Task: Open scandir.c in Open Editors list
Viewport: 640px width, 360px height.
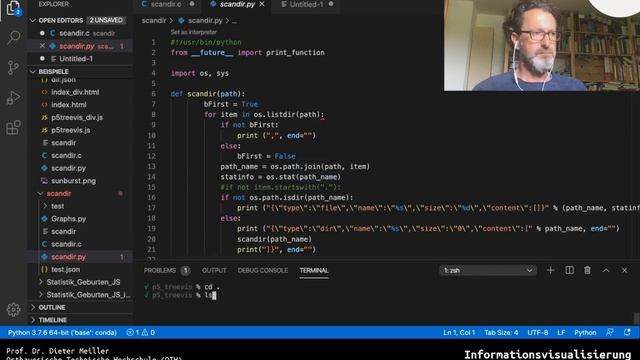Action: [80, 33]
